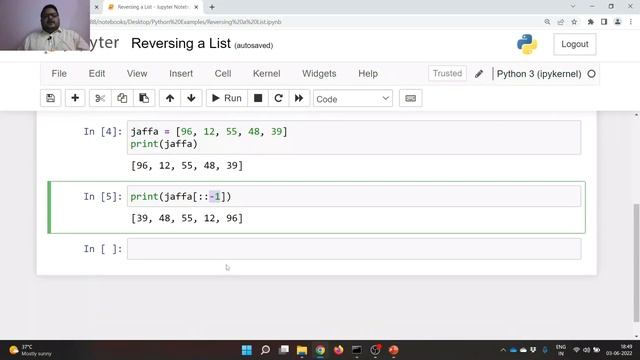Move selected cell down arrow
The image size is (640, 360).
[191, 98]
